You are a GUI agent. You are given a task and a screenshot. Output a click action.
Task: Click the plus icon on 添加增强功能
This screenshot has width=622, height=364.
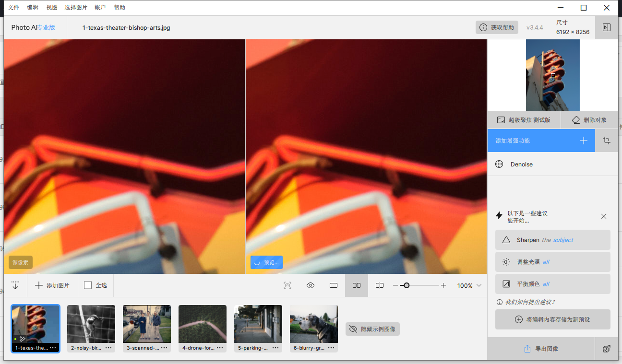[584, 141]
